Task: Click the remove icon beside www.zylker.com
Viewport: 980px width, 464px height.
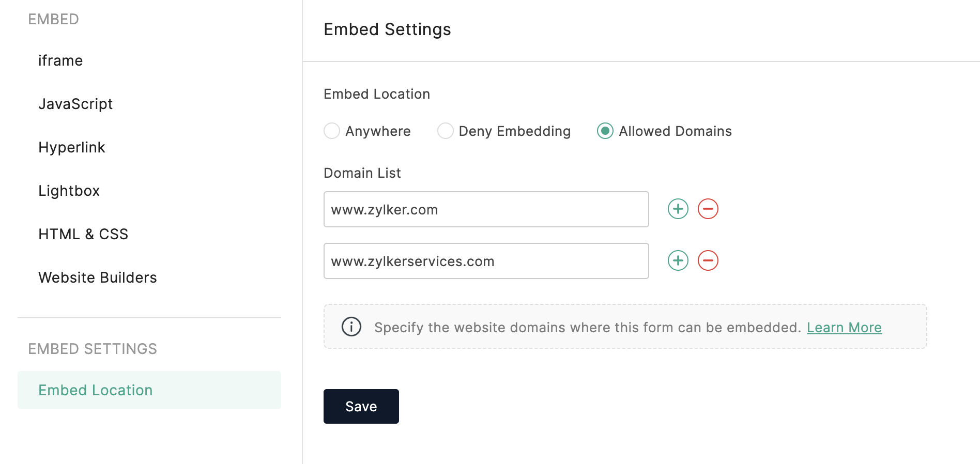Action: click(708, 209)
